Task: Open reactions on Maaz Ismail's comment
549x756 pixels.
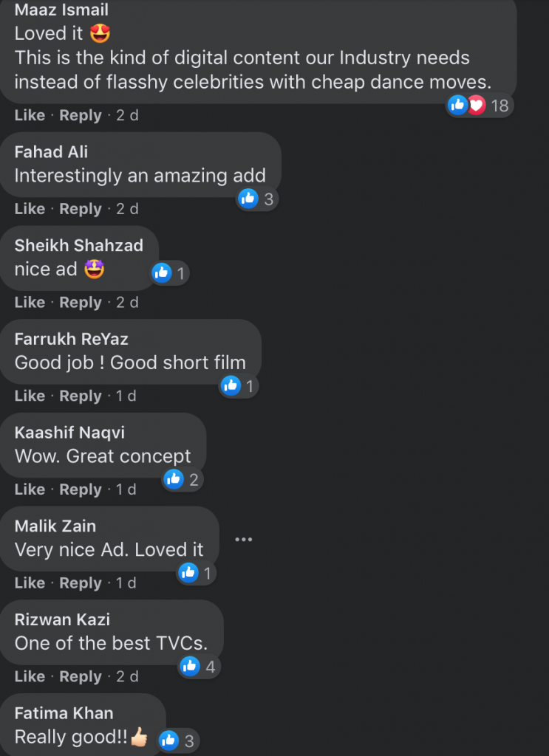Action: coord(480,105)
